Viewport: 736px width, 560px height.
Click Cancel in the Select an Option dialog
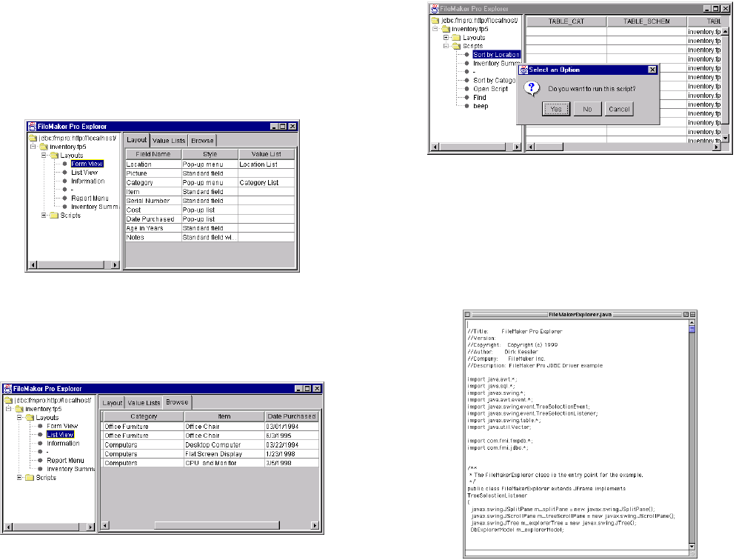[x=619, y=109]
